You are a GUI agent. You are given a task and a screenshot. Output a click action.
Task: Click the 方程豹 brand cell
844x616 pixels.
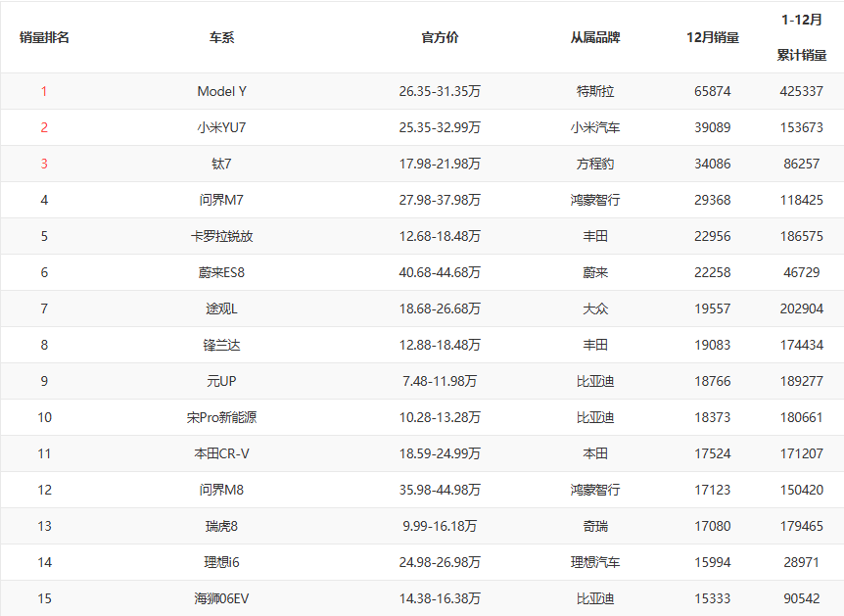click(595, 164)
